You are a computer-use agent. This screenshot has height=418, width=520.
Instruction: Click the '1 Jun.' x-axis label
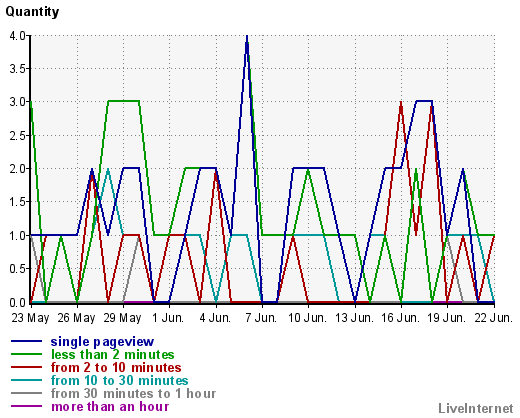(168, 318)
